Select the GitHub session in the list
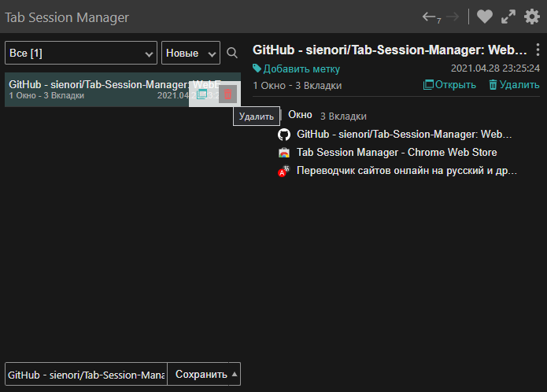The image size is (547, 392). (123, 90)
